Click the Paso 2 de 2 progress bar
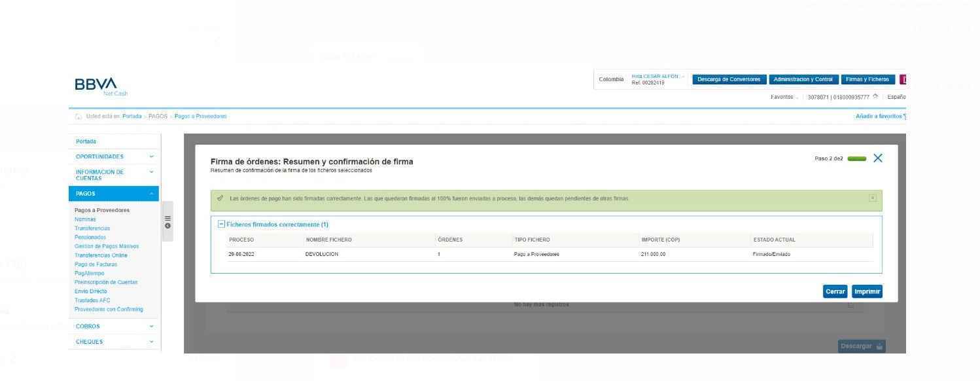980x381 pixels. coord(856,159)
